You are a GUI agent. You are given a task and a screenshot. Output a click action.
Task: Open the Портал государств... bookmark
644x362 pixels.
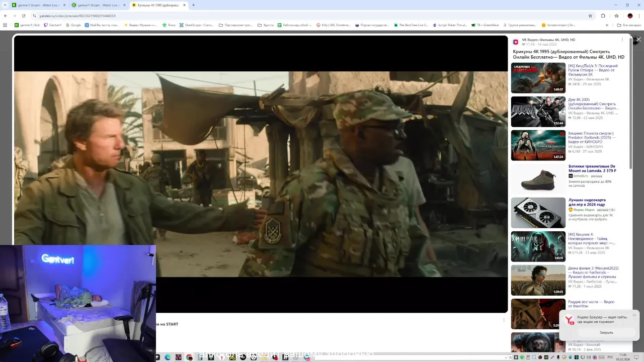[x=372, y=25]
